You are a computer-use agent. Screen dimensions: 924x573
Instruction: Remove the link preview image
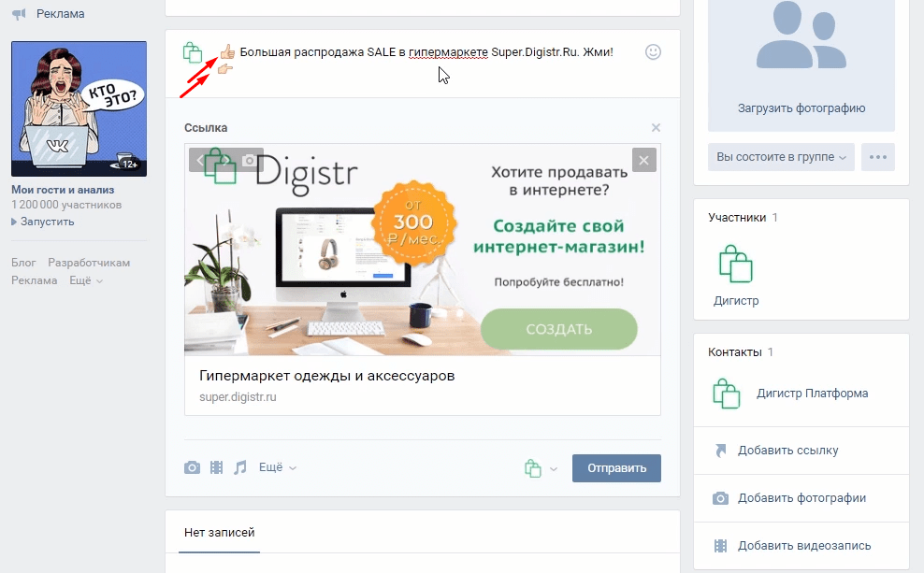click(644, 160)
